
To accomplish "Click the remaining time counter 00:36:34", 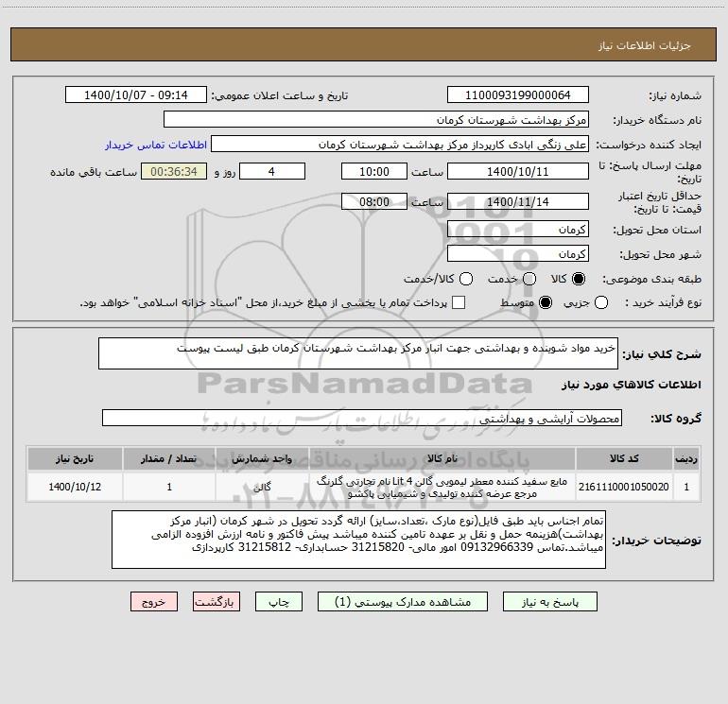I will pos(174,172).
